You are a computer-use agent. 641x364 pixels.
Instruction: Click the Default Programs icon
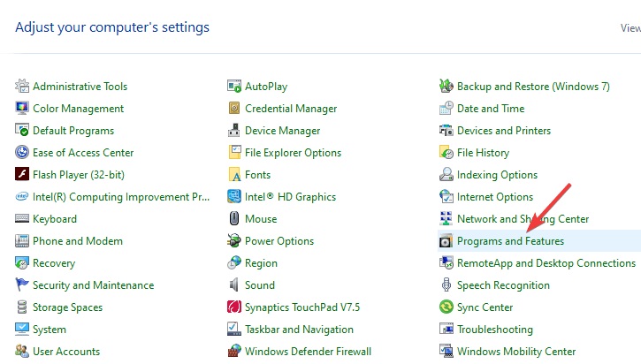[x=22, y=131]
